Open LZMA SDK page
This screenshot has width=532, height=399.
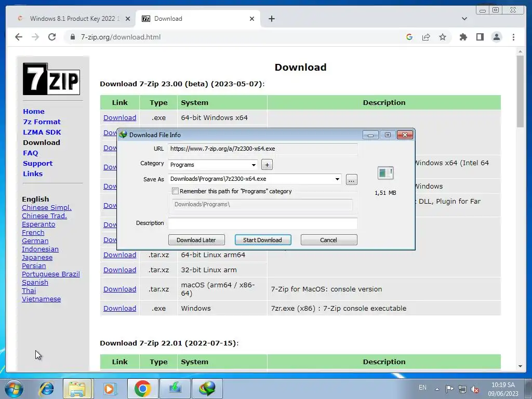42,132
